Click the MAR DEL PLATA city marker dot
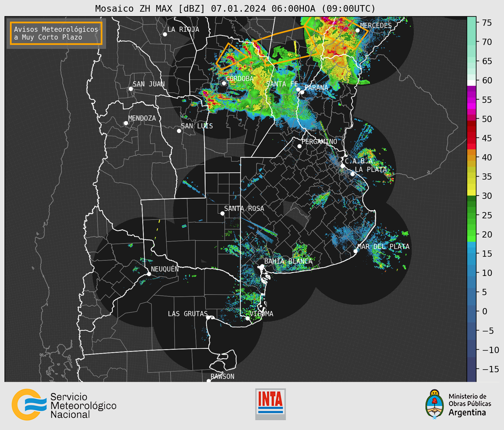 pyautogui.click(x=356, y=251)
